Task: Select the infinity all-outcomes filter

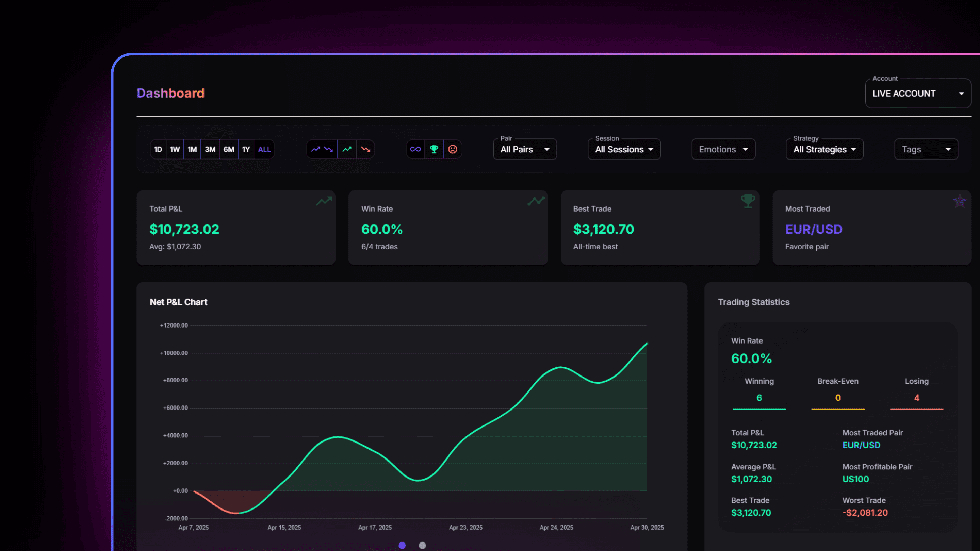Action: [x=415, y=149]
